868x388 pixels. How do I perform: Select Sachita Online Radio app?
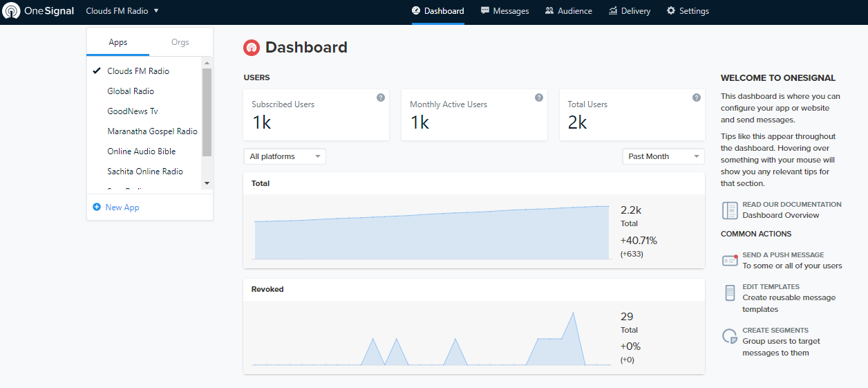pos(144,172)
